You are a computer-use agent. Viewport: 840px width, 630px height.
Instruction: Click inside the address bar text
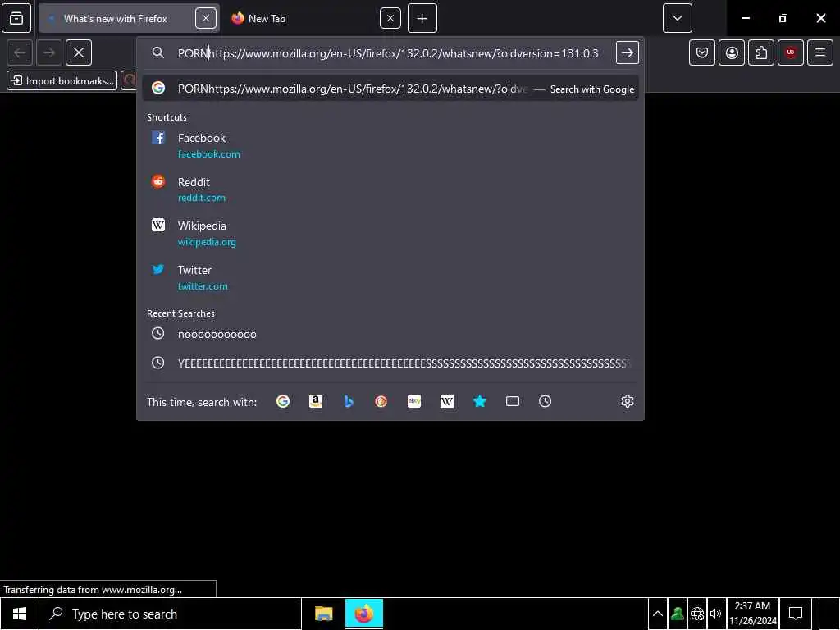(x=388, y=53)
